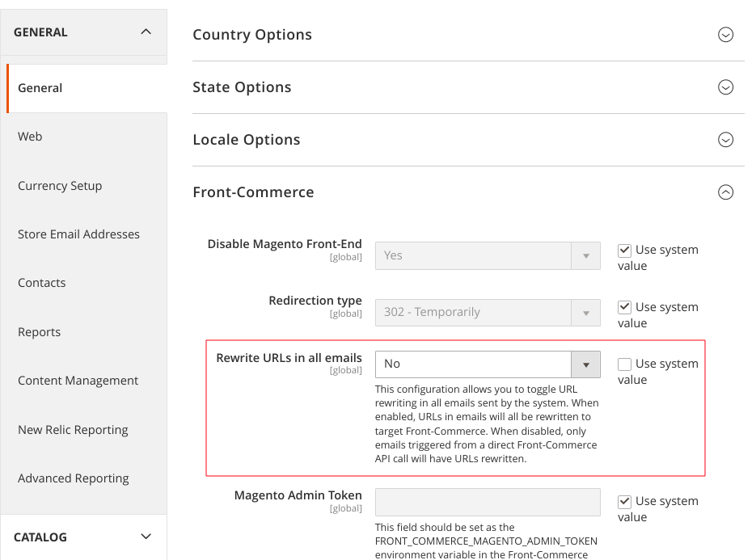This screenshot has height=560, width=756.
Task: Open the Web settings page
Action: coord(30,137)
